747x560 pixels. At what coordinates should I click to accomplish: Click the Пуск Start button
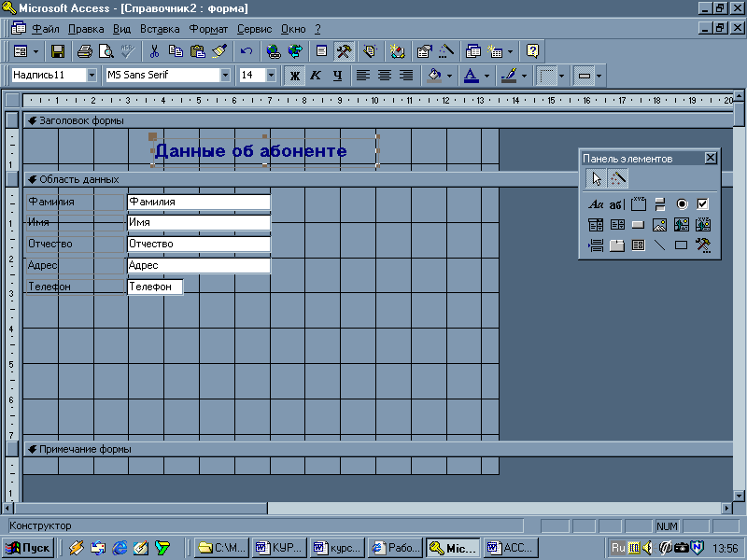pyautogui.click(x=29, y=548)
